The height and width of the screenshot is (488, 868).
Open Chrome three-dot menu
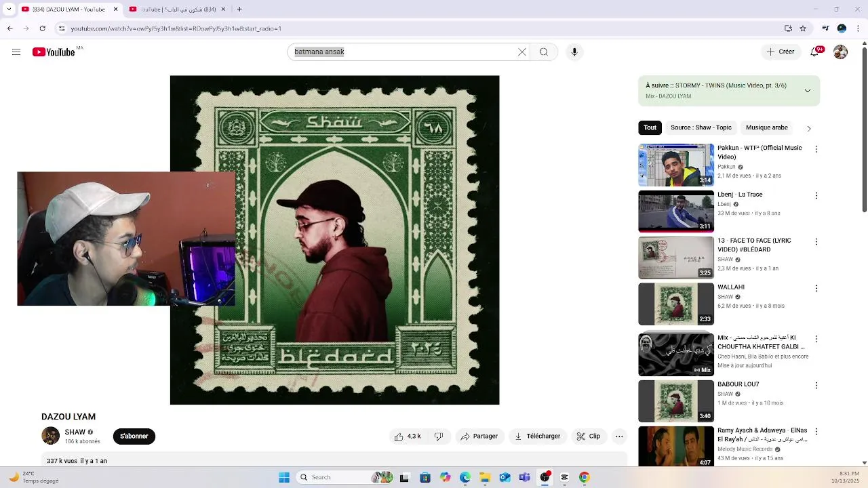(x=858, y=28)
